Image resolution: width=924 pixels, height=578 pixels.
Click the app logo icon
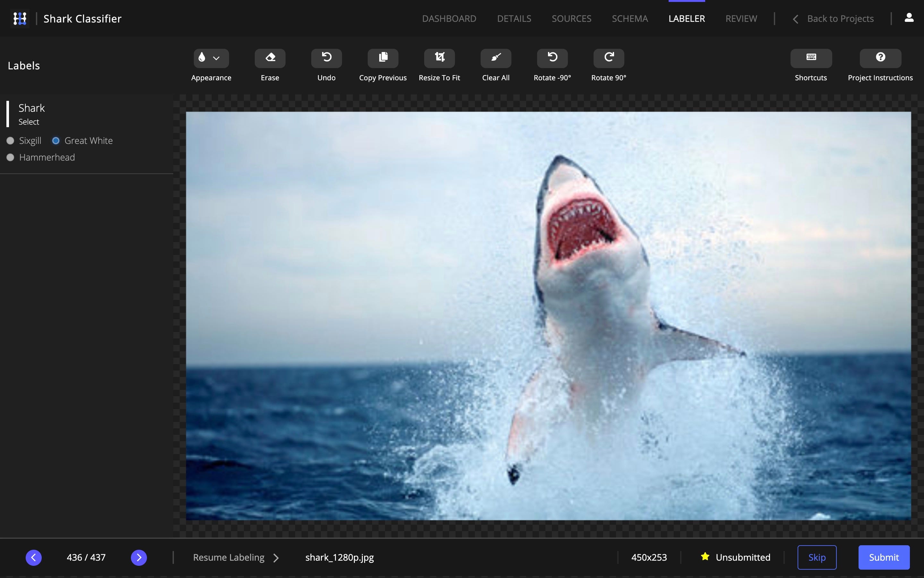tap(20, 18)
